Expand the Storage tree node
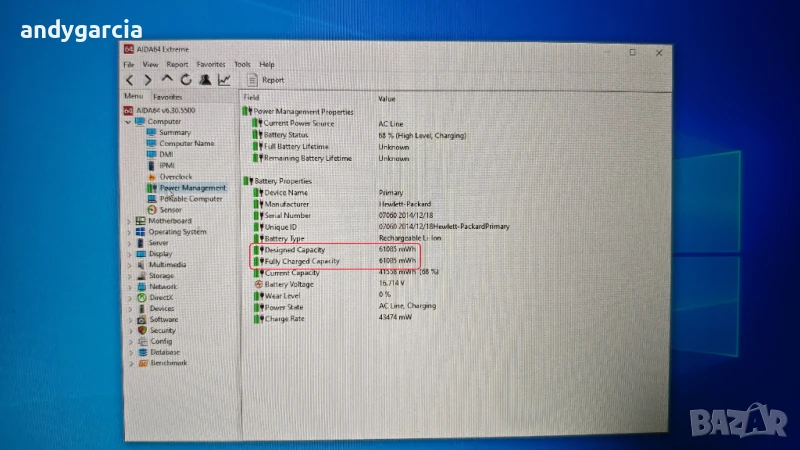 129,275
